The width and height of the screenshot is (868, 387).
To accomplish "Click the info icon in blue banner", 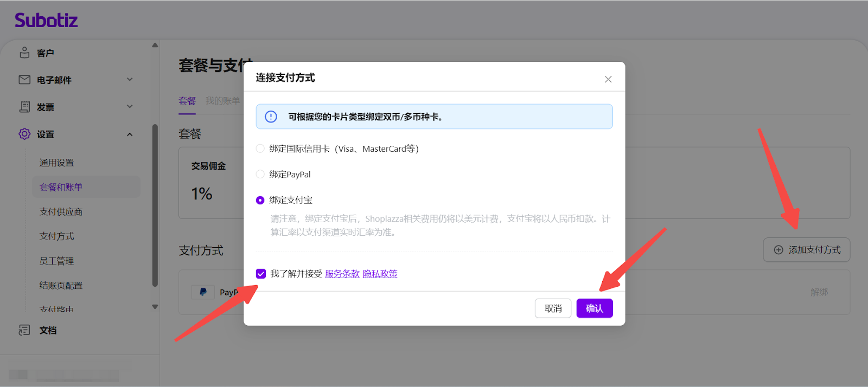I will pos(271,117).
